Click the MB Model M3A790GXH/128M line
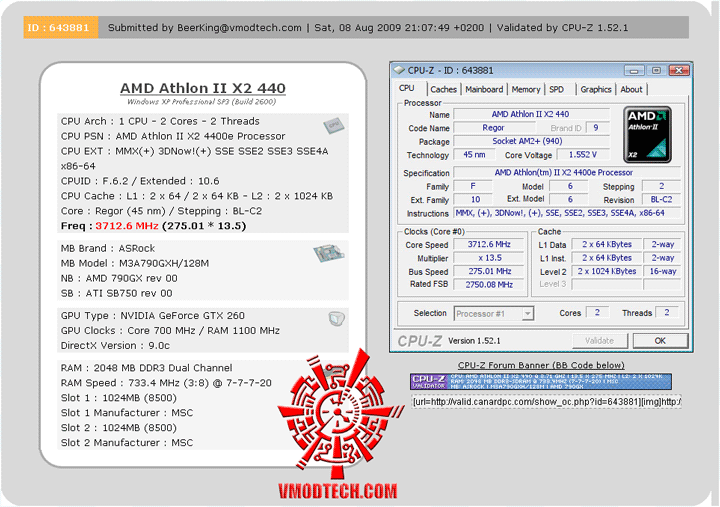Viewport: 720px width, 507px height. [x=135, y=264]
